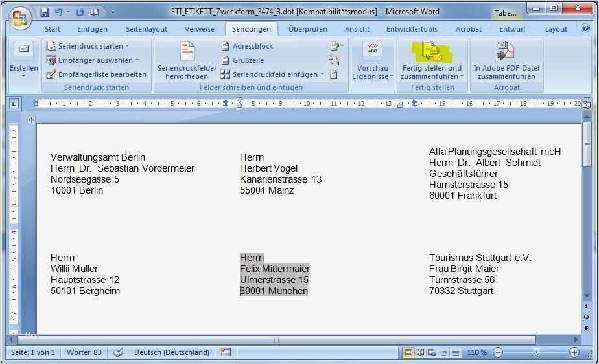Image resolution: width=599 pixels, height=364 pixels.
Task: Click the text Verwaltungsamt Berlin
Action: pos(98,157)
